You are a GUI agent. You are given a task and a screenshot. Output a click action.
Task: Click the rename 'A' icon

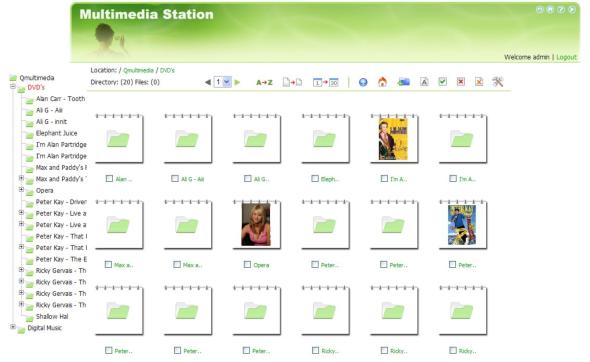coord(424,82)
